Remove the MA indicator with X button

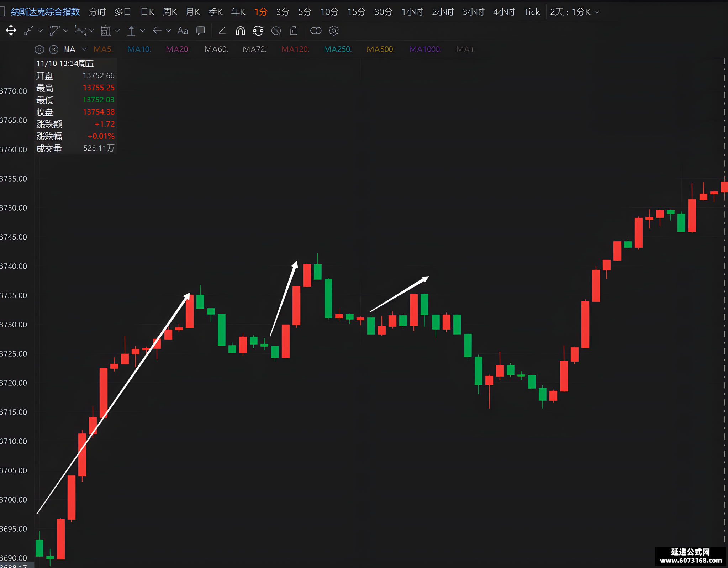point(54,49)
